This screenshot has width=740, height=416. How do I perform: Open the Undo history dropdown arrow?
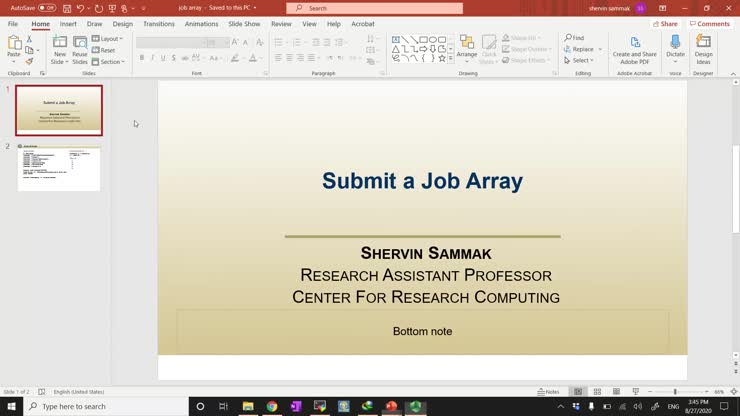[89, 8]
